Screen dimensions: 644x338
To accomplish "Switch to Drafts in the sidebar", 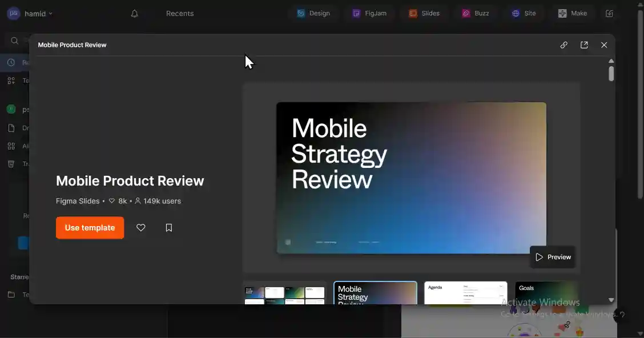I will [x=11, y=127].
